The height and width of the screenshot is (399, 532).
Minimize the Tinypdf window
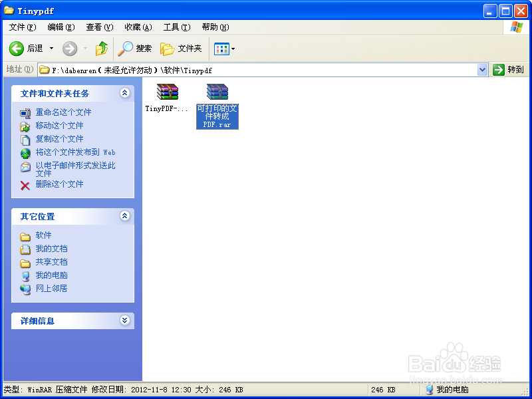tap(489, 11)
